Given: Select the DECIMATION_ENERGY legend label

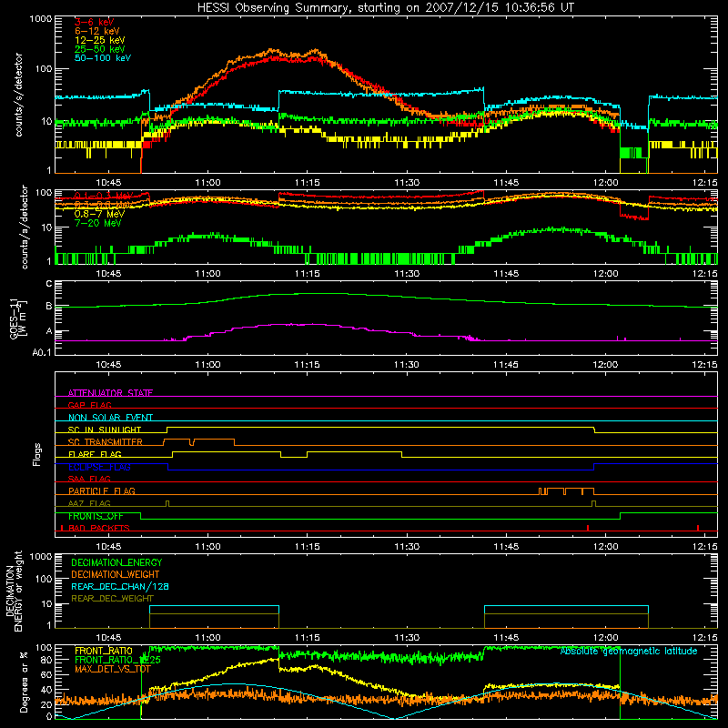Looking at the screenshot, I should pyautogui.click(x=116, y=562).
